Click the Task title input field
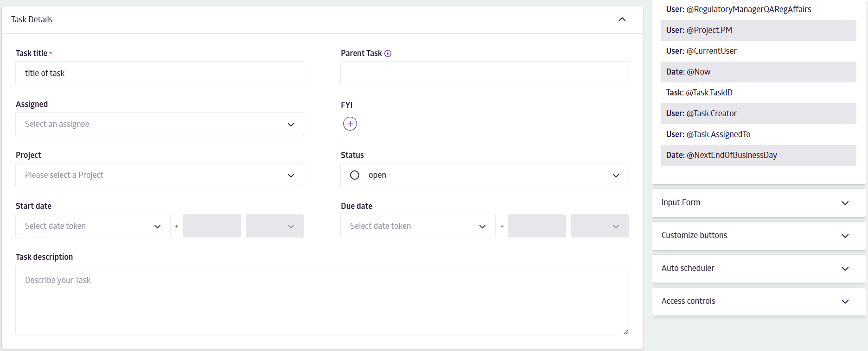This screenshot has height=351, width=868. tap(160, 73)
